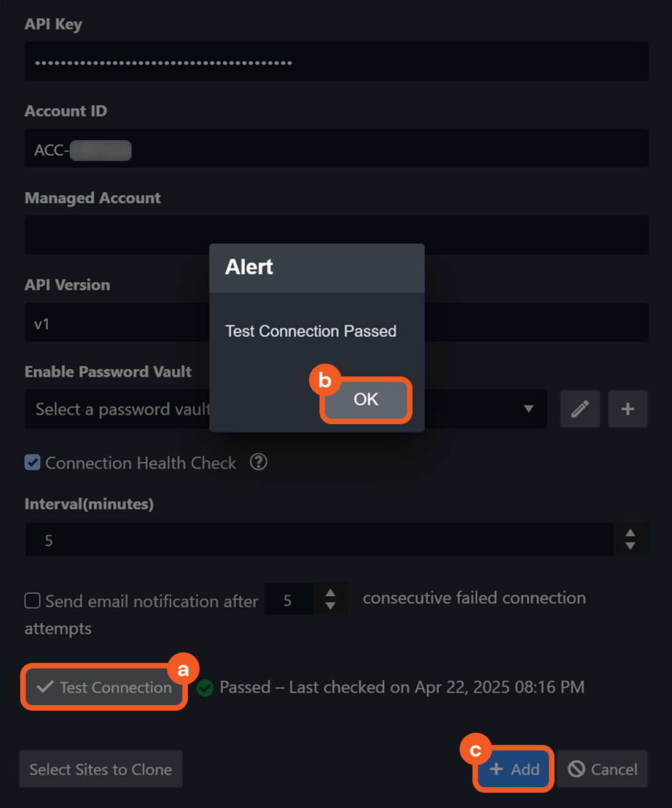Click the Test Connection button
Viewport: 672px width, 808px height.
tap(104, 687)
